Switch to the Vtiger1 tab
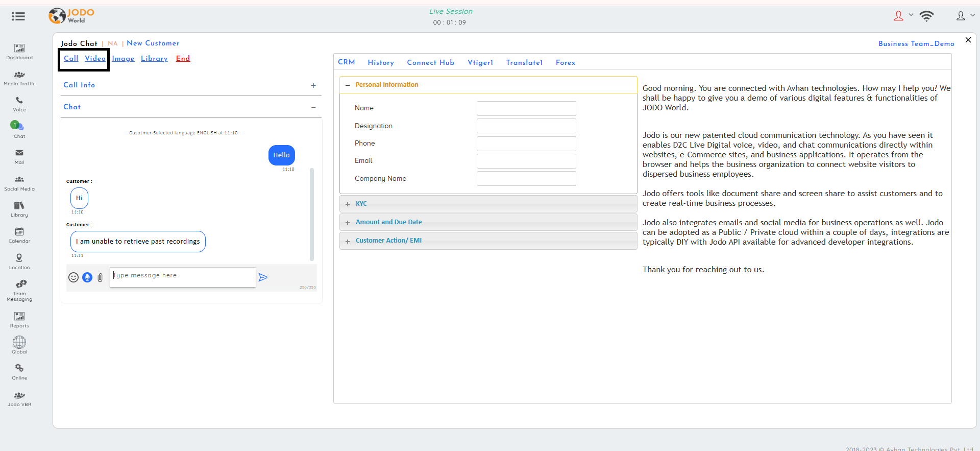 [x=480, y=62]
